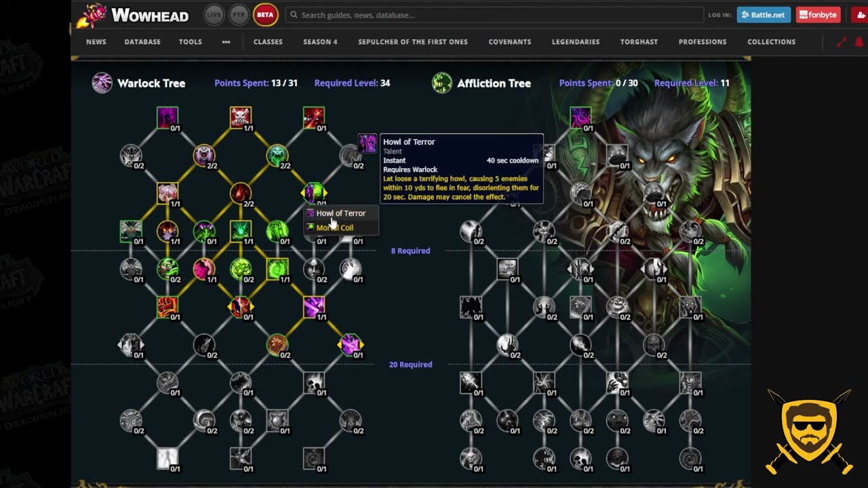The height and width of the screenshot is (488, 868).
Task: Select the red fist square talent
Action: [x=167, y=307]
